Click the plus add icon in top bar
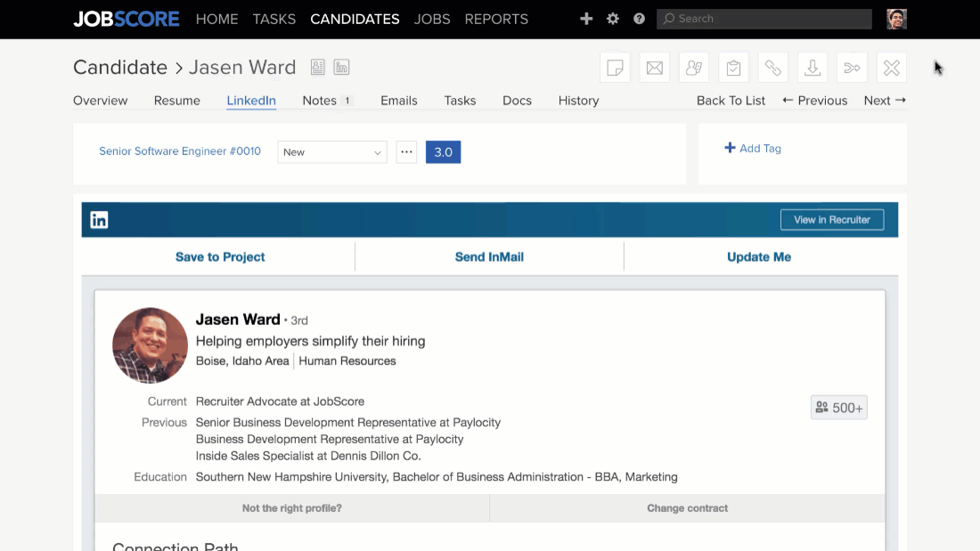This screenshot has width=980, height=551. (586, 19)
